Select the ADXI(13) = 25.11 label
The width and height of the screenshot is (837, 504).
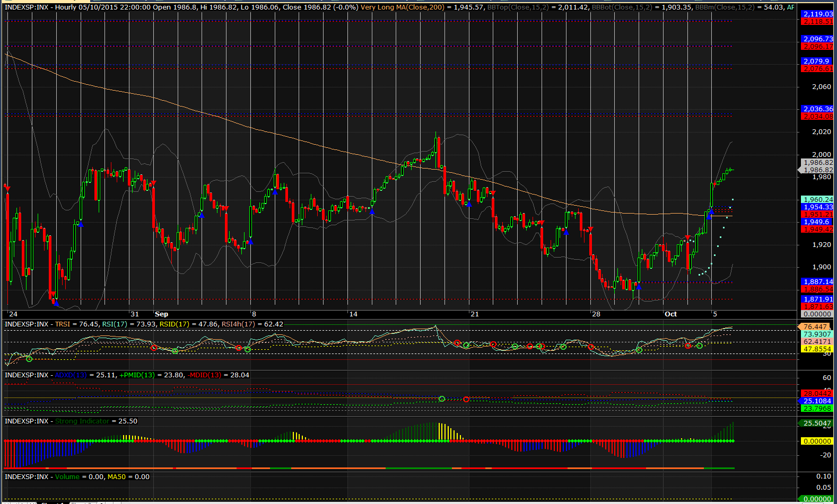[85, 375]
